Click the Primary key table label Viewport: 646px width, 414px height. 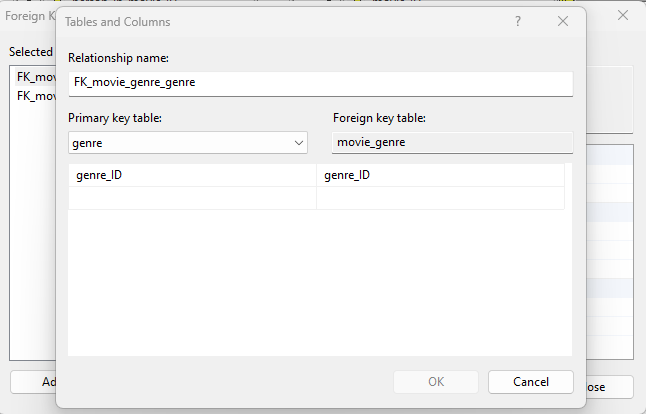click(x=115, y=119)
